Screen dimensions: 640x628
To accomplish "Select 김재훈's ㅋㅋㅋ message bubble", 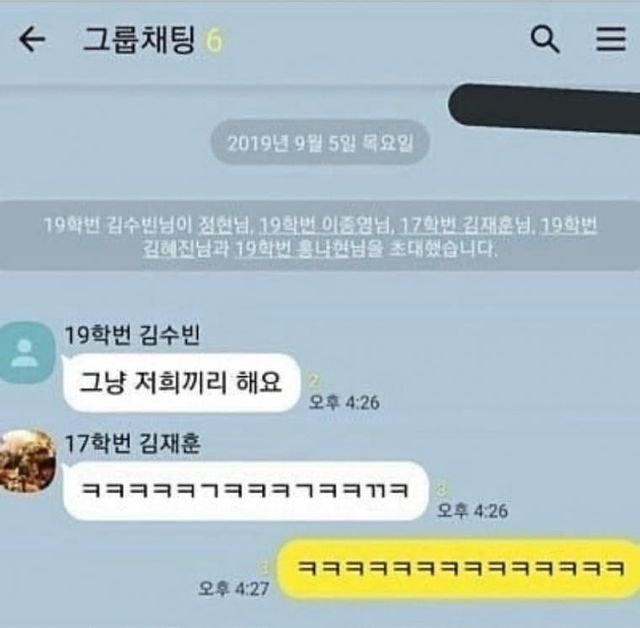I will (246, 490).
